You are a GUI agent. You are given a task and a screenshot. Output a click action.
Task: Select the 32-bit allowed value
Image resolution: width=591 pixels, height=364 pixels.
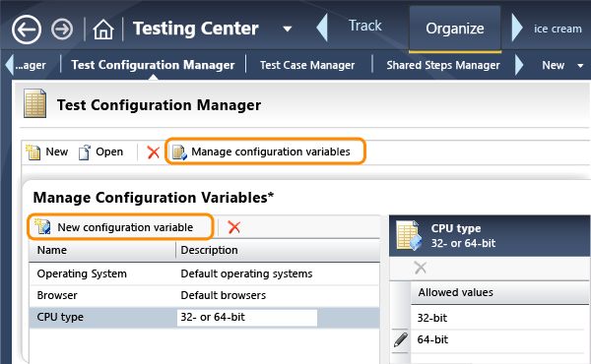point(432,318)
